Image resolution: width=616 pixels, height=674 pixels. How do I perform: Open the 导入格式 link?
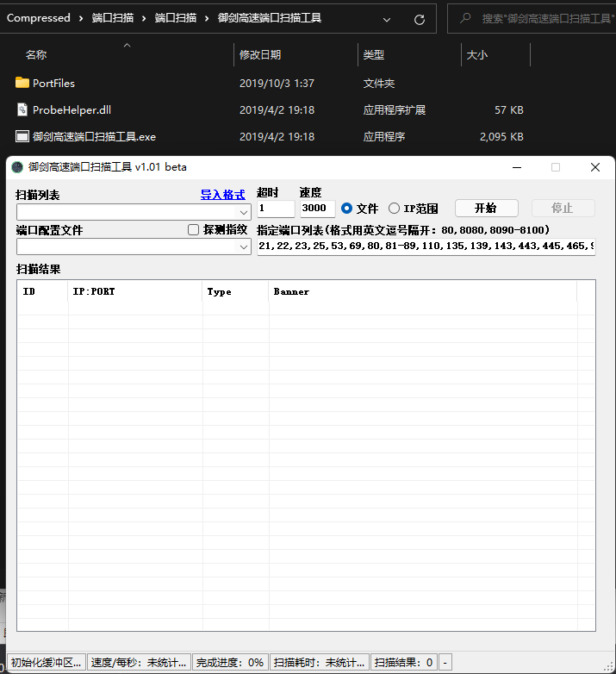click(223, 195)
